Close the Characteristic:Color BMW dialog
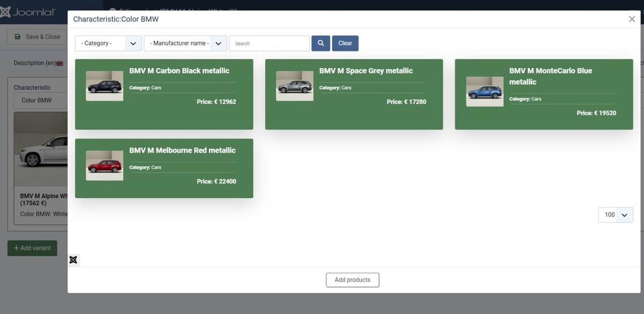 (x=632, y=19)
